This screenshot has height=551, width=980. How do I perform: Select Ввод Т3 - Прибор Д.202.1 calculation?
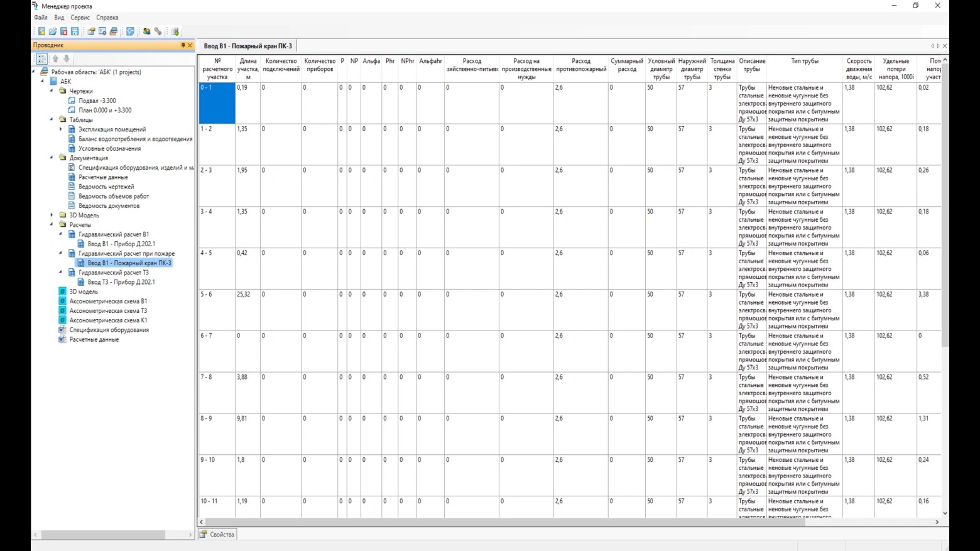pos(121,282)
